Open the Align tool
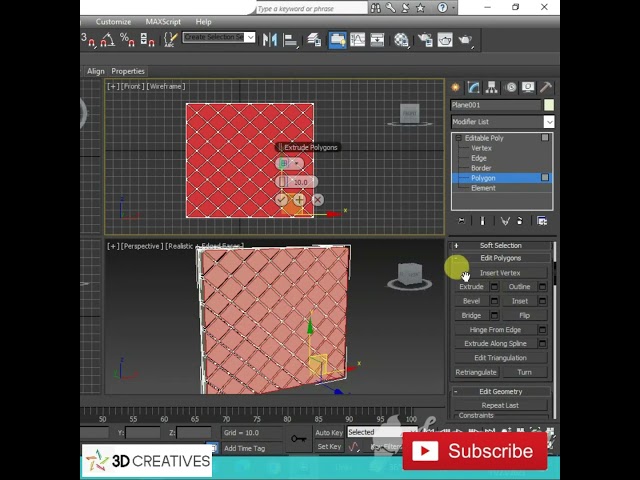This screenshot has width=640, height=480. [x=290, y=40]
